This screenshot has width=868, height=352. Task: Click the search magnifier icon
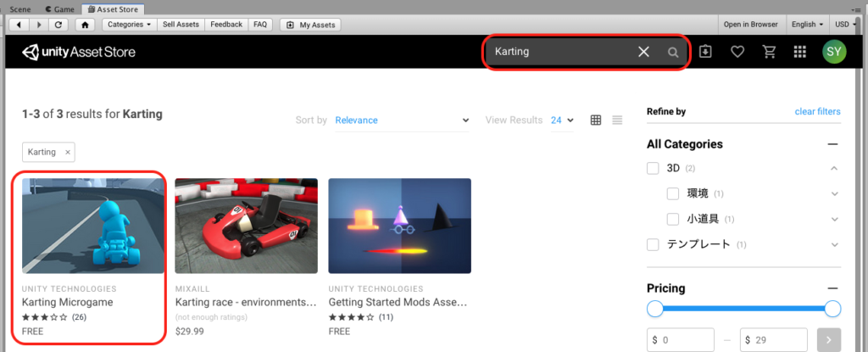pos(672,53)
